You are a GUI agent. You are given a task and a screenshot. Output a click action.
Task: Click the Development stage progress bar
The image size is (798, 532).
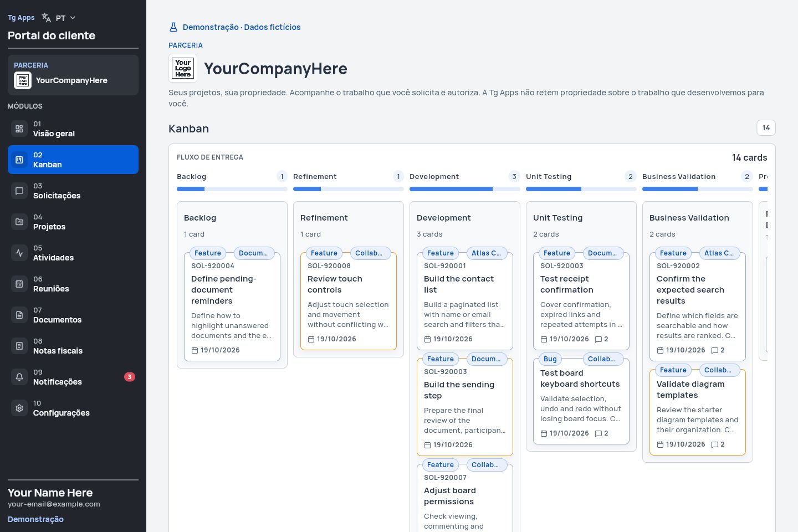(464, 189)
